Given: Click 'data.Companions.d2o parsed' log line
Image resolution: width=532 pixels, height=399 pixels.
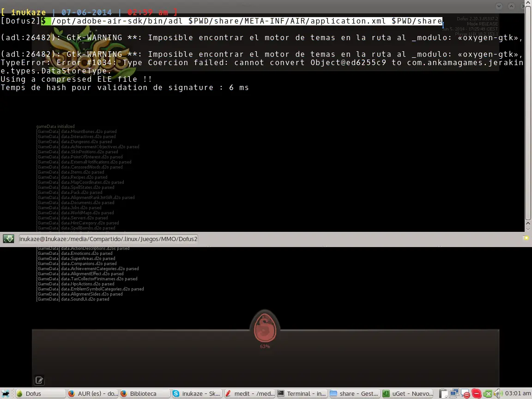Looking at the screenshot, I should pos(76,264).
